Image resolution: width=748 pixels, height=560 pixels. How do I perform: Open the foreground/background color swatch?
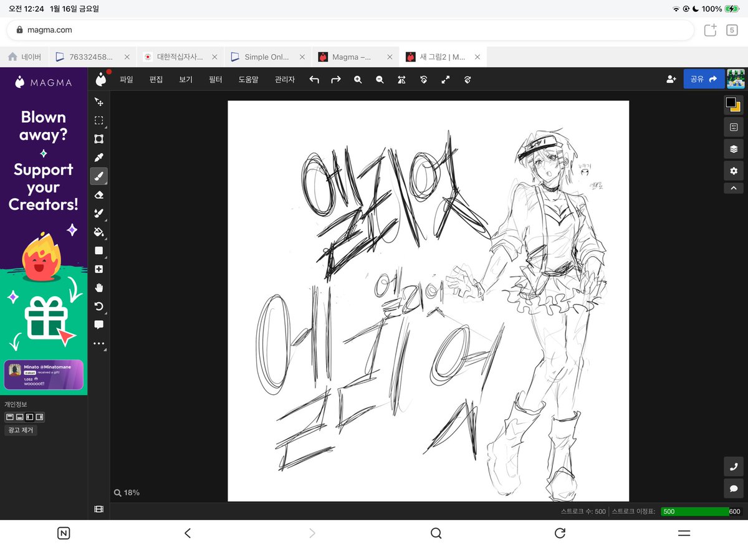733,104
